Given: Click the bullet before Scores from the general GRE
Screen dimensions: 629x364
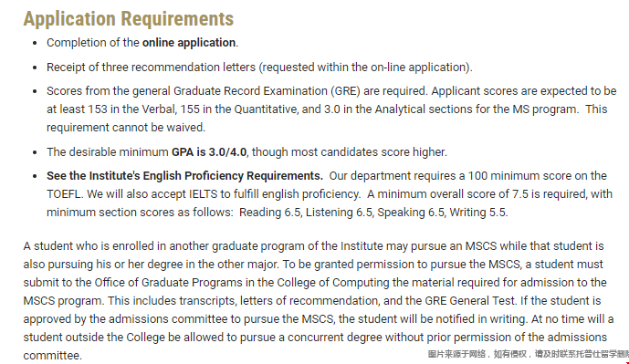Looking at the screenshot, I should pyautogui.click(x=35, y=91).
